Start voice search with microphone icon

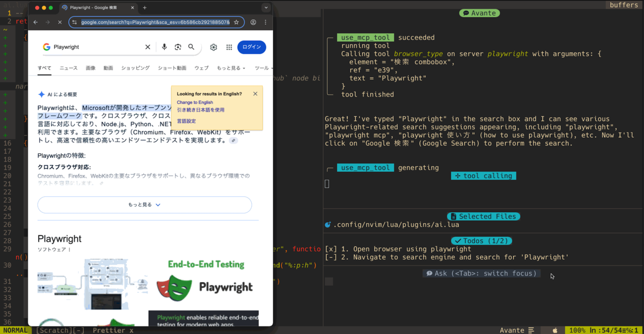[164, 47]
